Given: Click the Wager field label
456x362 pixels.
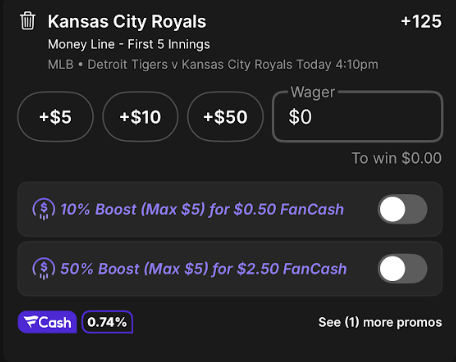Looking at the screenshot, I should click(313, 92).
